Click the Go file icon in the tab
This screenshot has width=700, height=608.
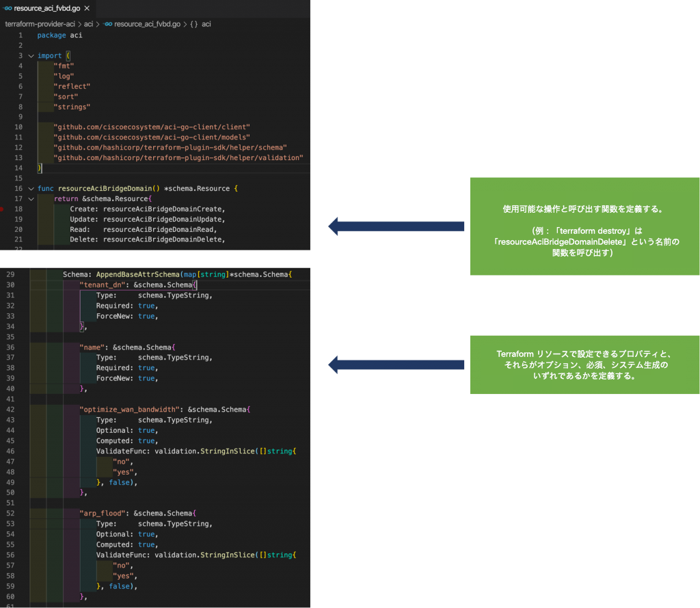(x=8, y=8)
